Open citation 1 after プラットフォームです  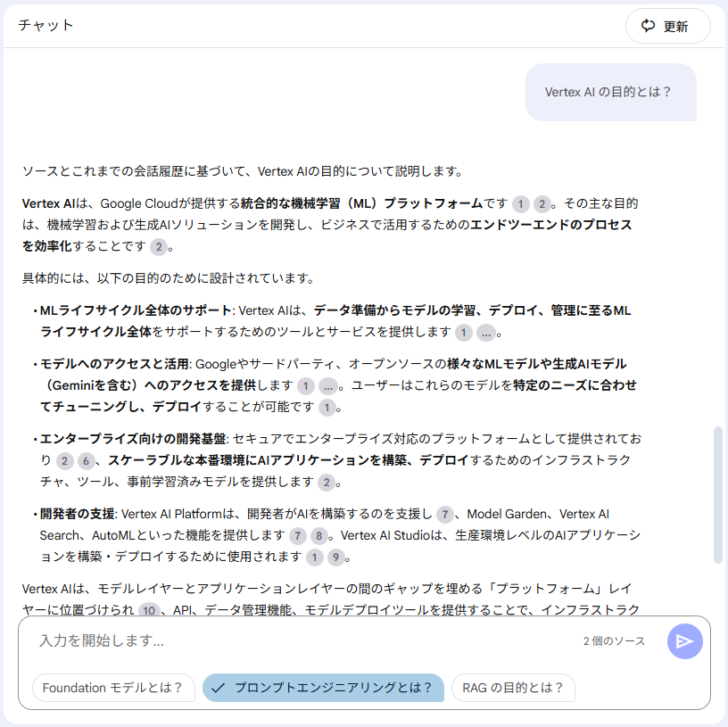[521, 204]
